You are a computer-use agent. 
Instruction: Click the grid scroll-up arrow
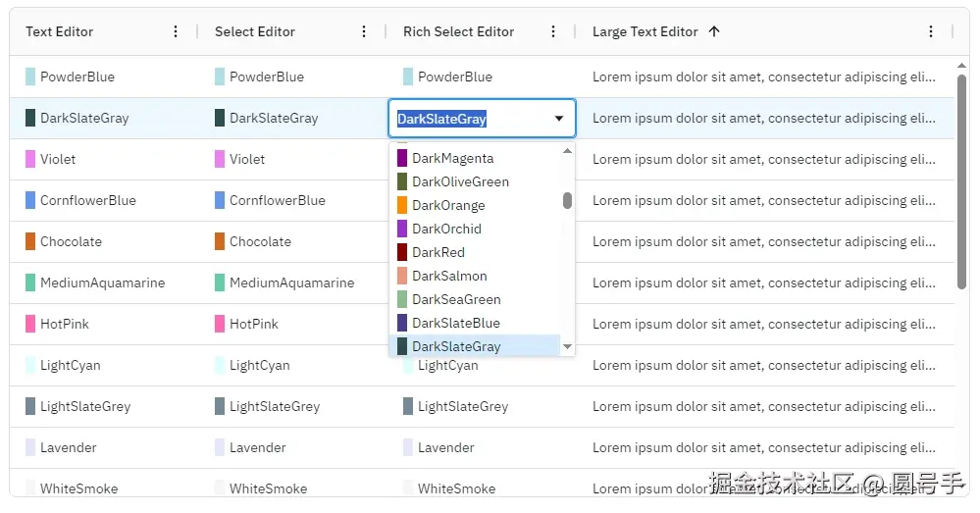click(961, 66)
